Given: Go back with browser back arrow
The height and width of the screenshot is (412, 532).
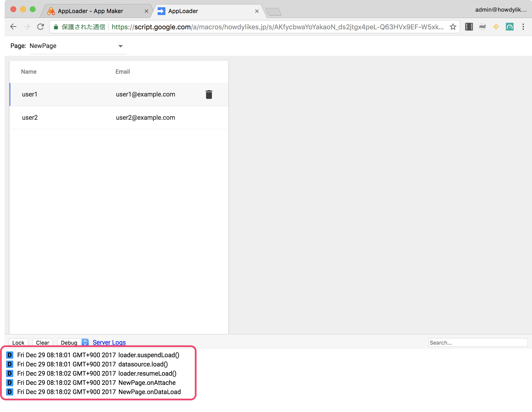Looking at the screenshot, I should click(x=13, y=27).
